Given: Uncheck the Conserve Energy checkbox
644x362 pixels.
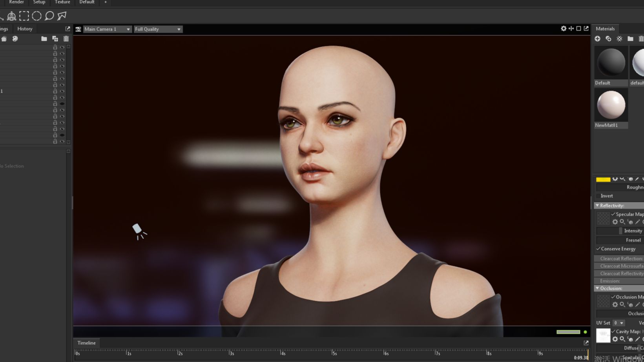Looking at the screenshot, I should (598, 249).
